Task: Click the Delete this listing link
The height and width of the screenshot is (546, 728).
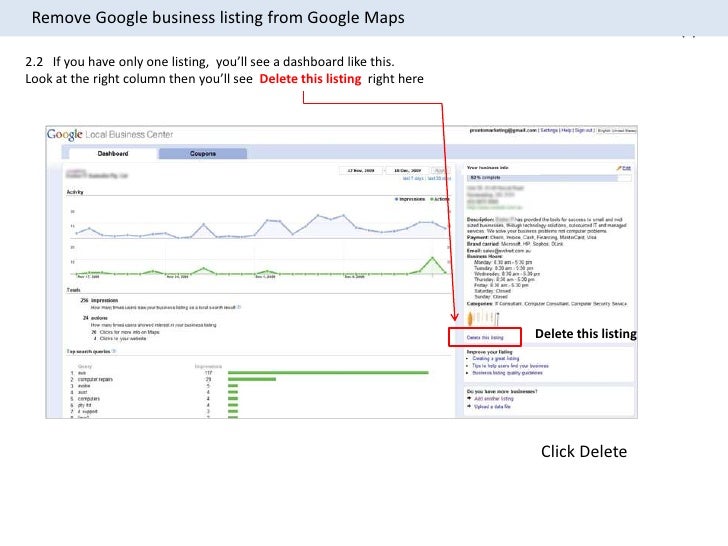Action: click(485, 338)
